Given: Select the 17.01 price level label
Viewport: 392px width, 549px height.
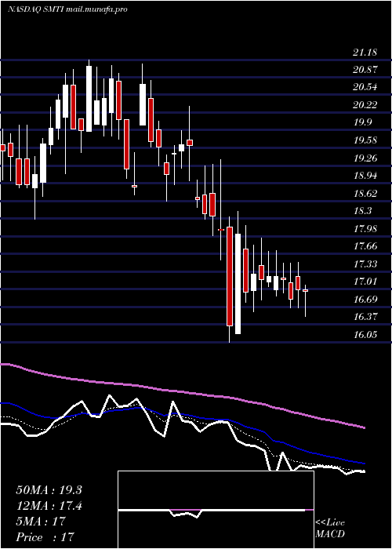Looking at the screenshot, I should point(365,282).
